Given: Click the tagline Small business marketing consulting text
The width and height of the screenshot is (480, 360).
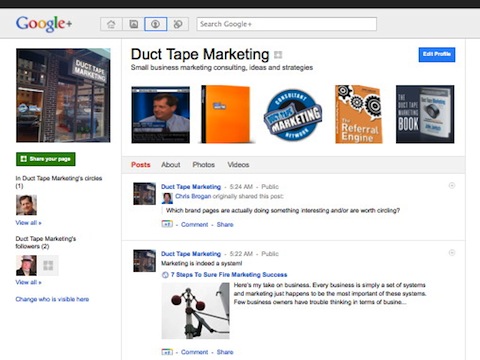Looking at the screenshot, I should (222, 68).
